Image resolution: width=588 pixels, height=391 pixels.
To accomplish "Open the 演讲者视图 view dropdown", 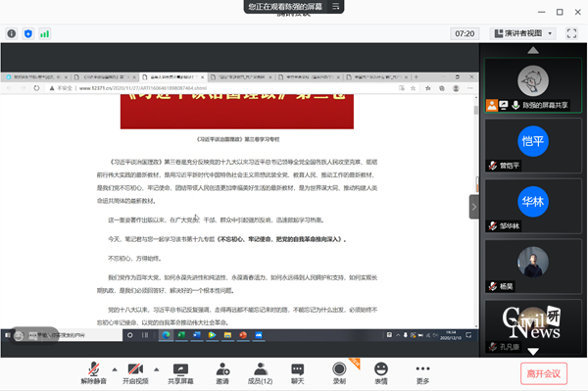I will [523, 33].
